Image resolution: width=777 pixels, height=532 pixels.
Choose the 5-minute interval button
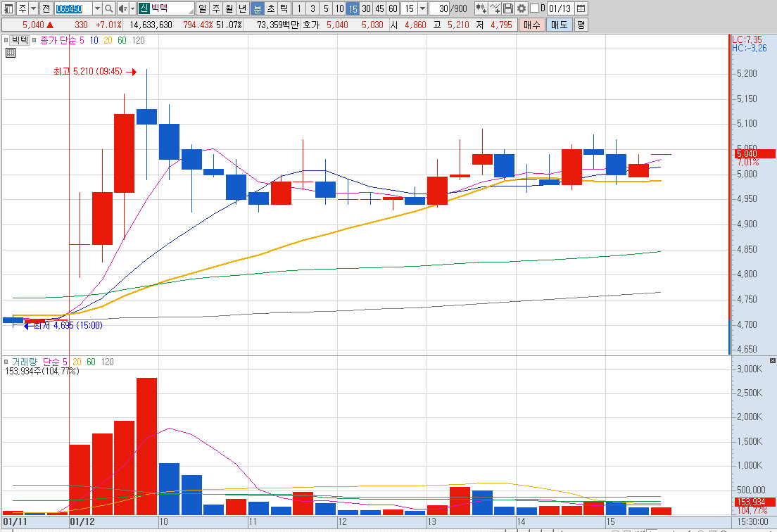tap(326, 8)
